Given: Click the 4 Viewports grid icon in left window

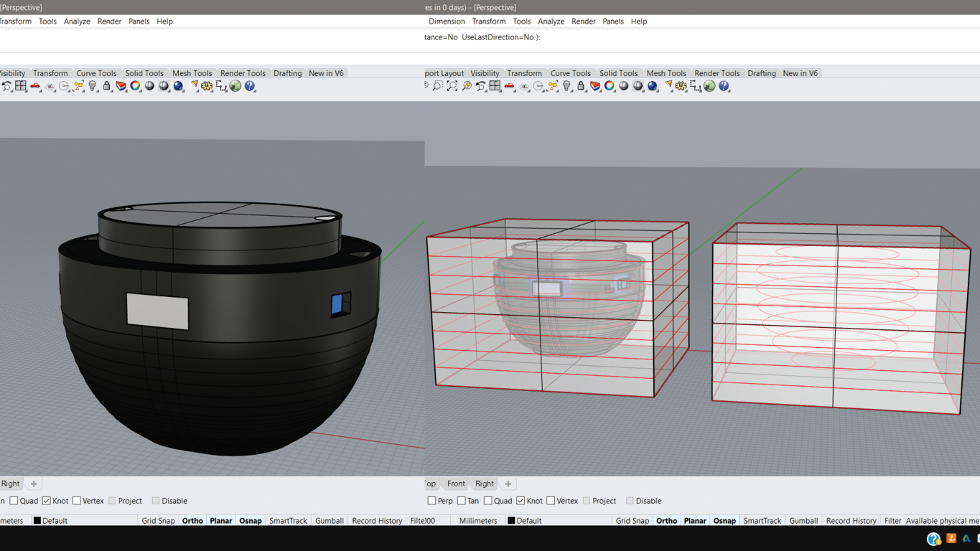Looking at the screenshot, I should pos(21,86).
